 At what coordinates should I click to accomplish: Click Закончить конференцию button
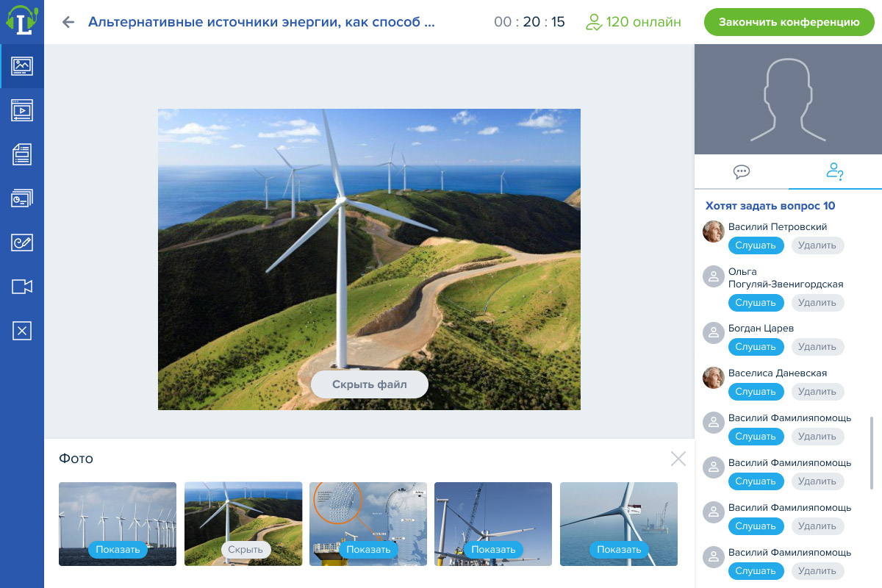click(789, 22)
